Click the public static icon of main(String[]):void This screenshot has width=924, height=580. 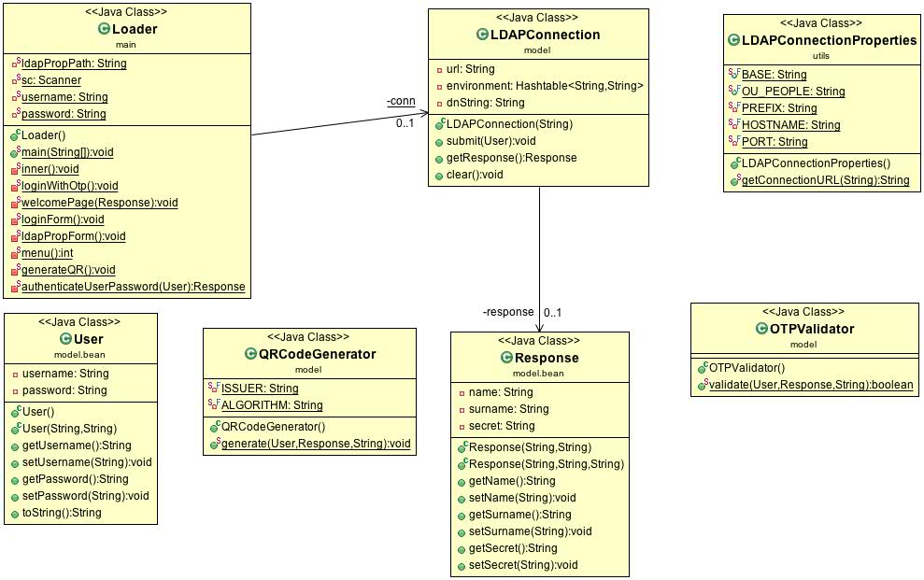pos(15,152)
